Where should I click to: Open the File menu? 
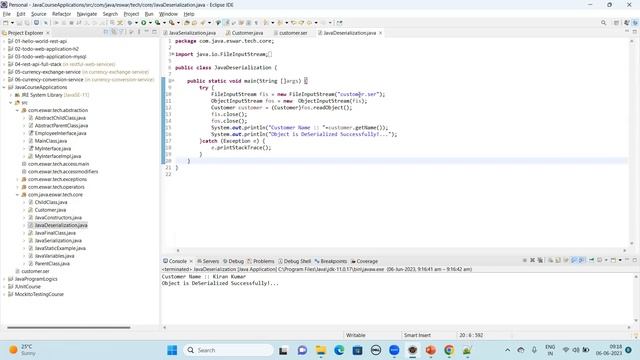[7, 14]
